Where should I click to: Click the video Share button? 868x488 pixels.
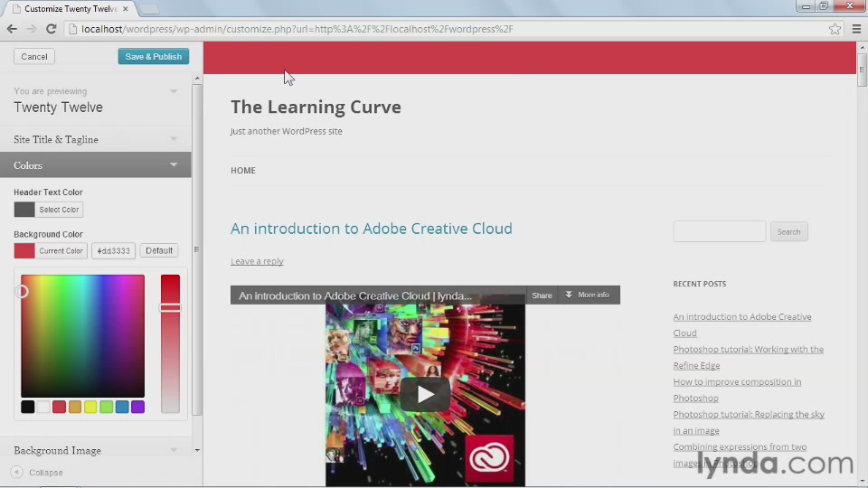click(x=542, y=295)
